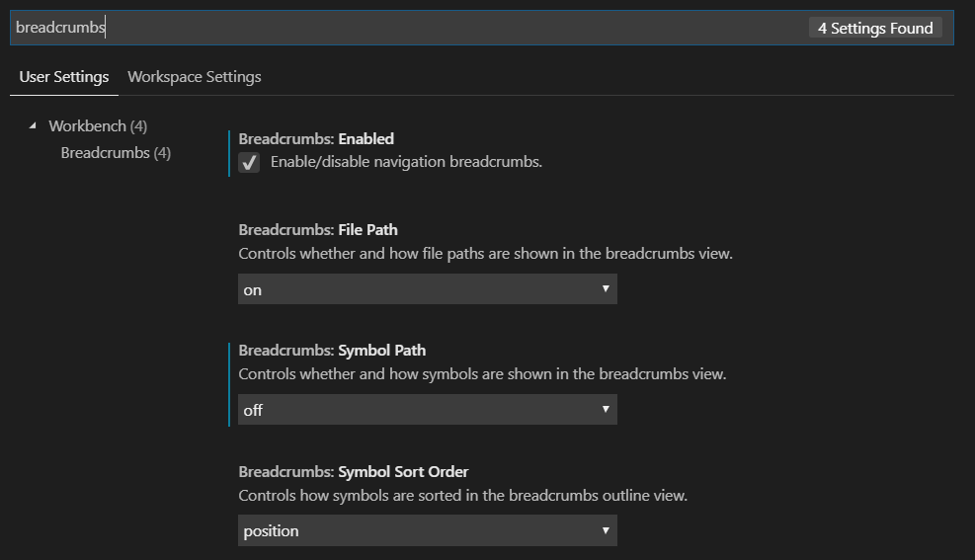Click the "4 Settings Found" badge
The height and width of the screenshot is (560, 975).
pyautogui.click(x=875, y=29)
